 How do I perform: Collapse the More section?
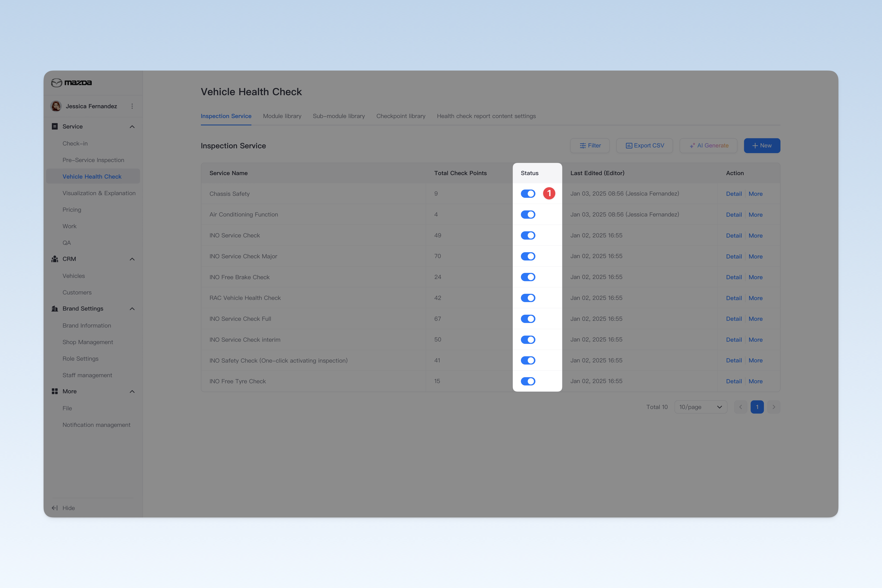pos(132,392)
